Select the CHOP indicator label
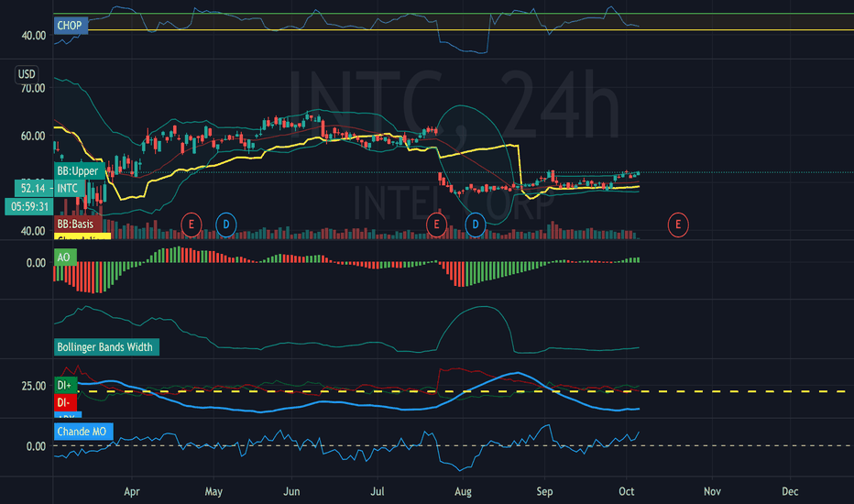The height and width of the screenshot is (504, 854). (71, 25)
